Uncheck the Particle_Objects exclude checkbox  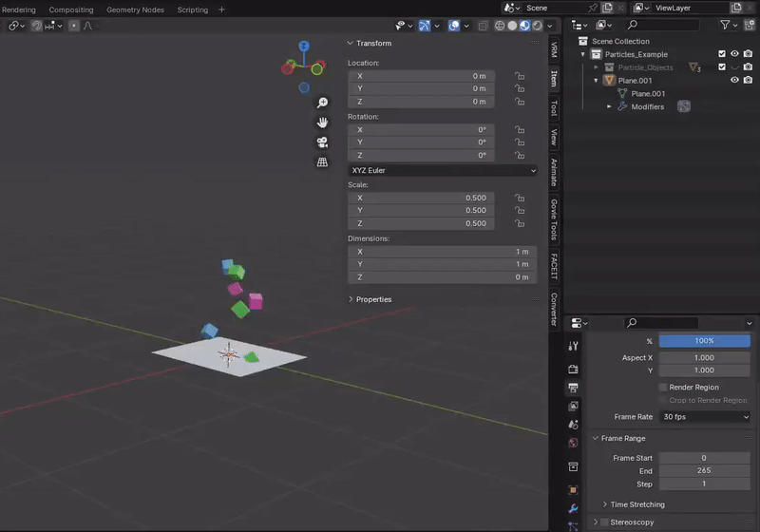[722, 67]
